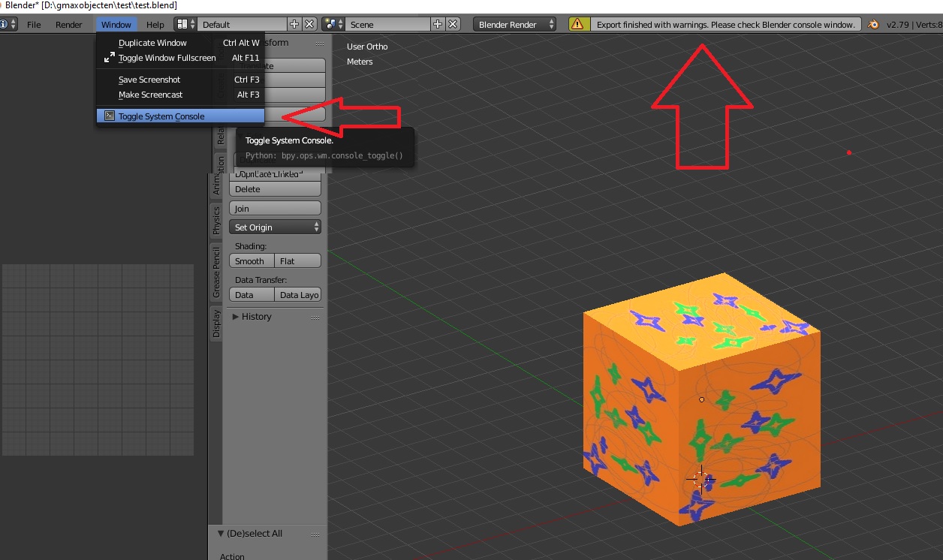Choose Duplicate Window from Window menu
Screen dimensions: 943x560
(180, 43)
